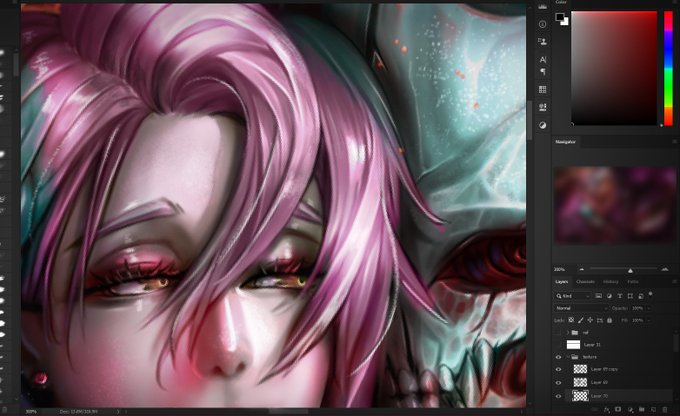Click the Fill 100% field
This screenshot has height=416, width=680.
tap(638, 320)
